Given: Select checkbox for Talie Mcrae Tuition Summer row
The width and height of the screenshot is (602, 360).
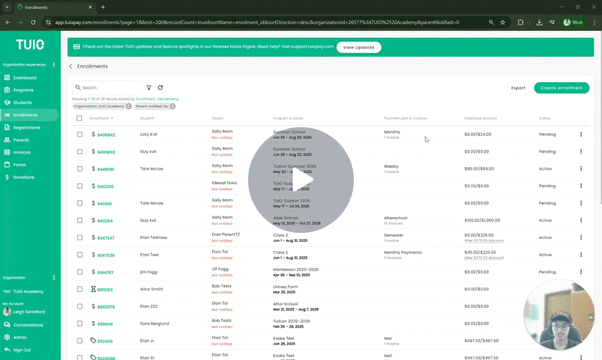Looking at the screenshot, I should 79,169.
